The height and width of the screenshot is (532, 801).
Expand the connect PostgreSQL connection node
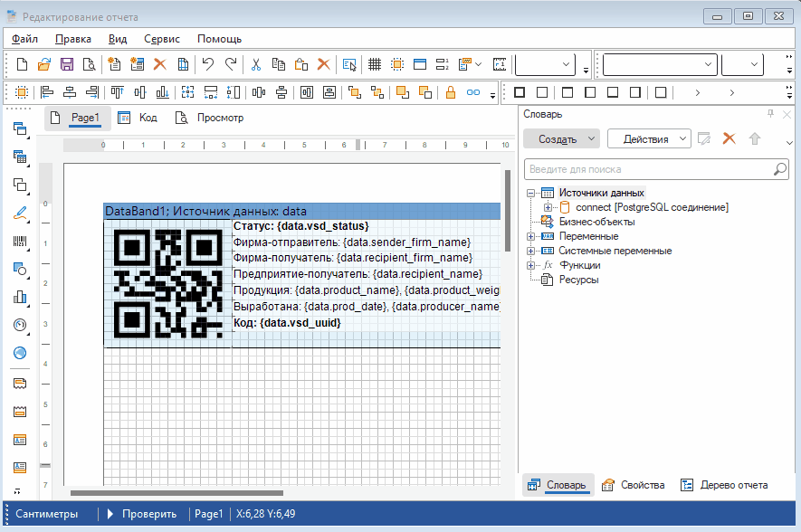(x=548, y=207)
